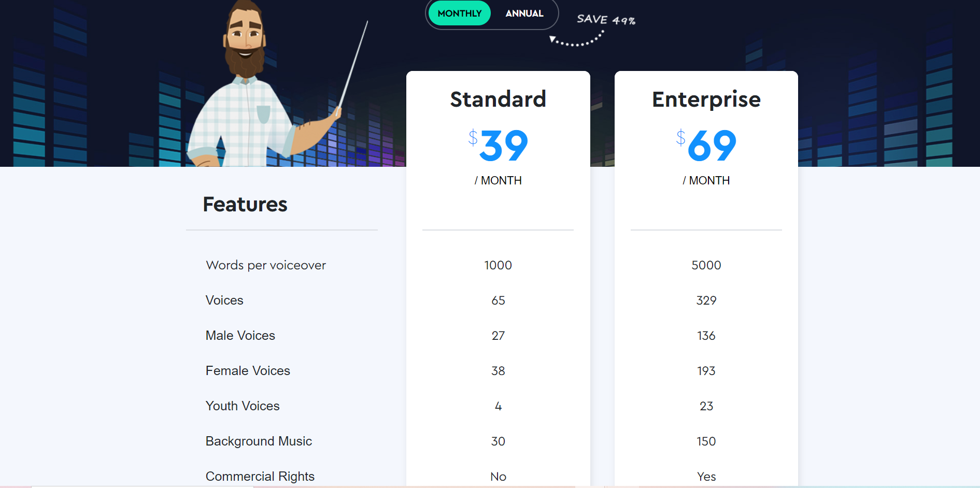Click the Voices feature row label
980x488 pixels.
click(x=224, y=300)
